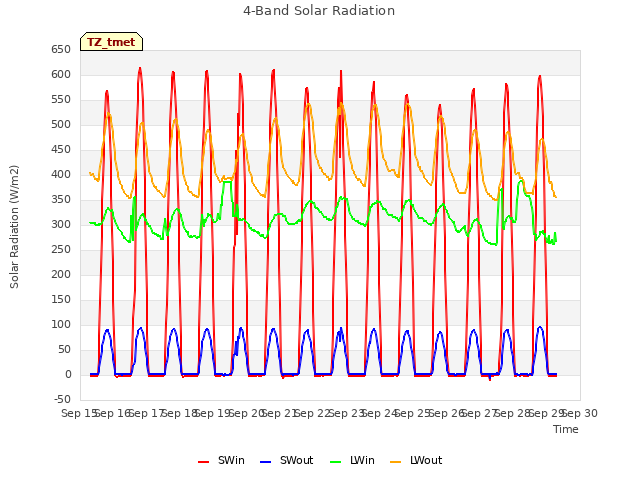
Task: Click the 350 y-axis tick label
Action: (61, 200)
